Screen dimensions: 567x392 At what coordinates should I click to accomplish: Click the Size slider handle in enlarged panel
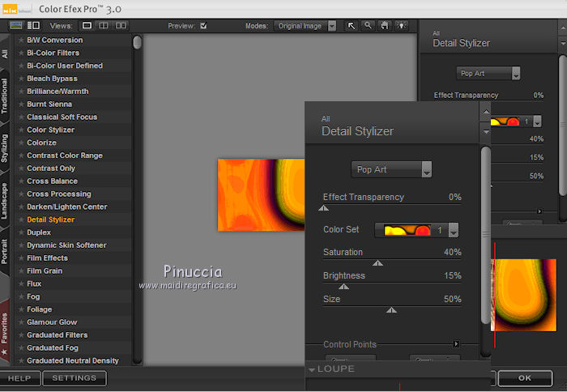click(x=391, y=310)
